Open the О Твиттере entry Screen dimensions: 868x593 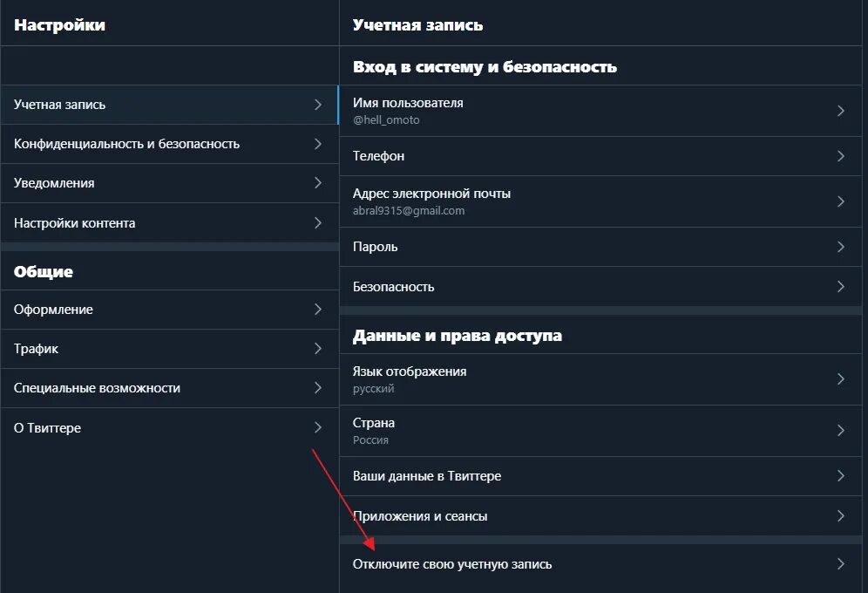169,427
